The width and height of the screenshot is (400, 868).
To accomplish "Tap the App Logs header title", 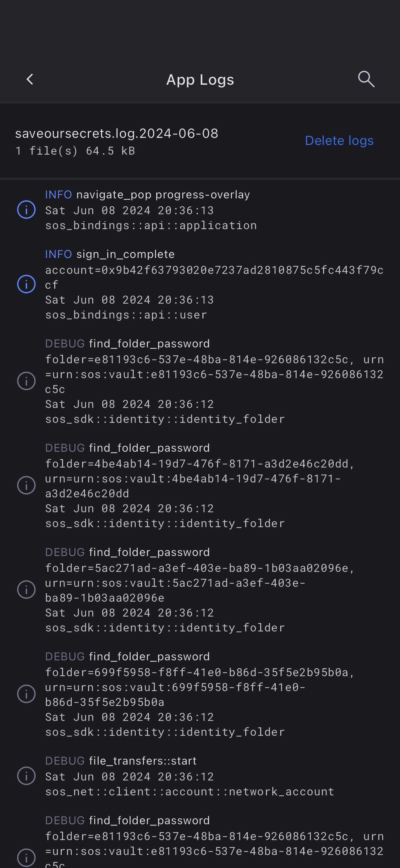I will coord(200,80).
